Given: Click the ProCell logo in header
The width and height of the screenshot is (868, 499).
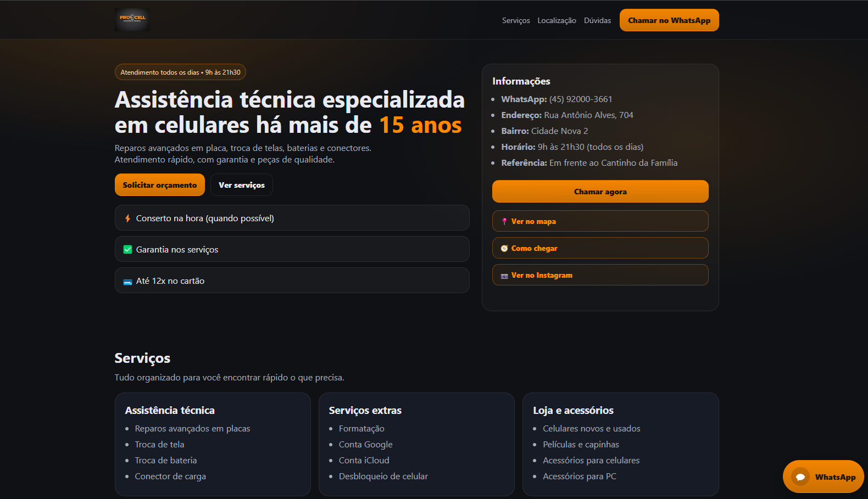Looking at the screenshot, I should pos(132,20).
